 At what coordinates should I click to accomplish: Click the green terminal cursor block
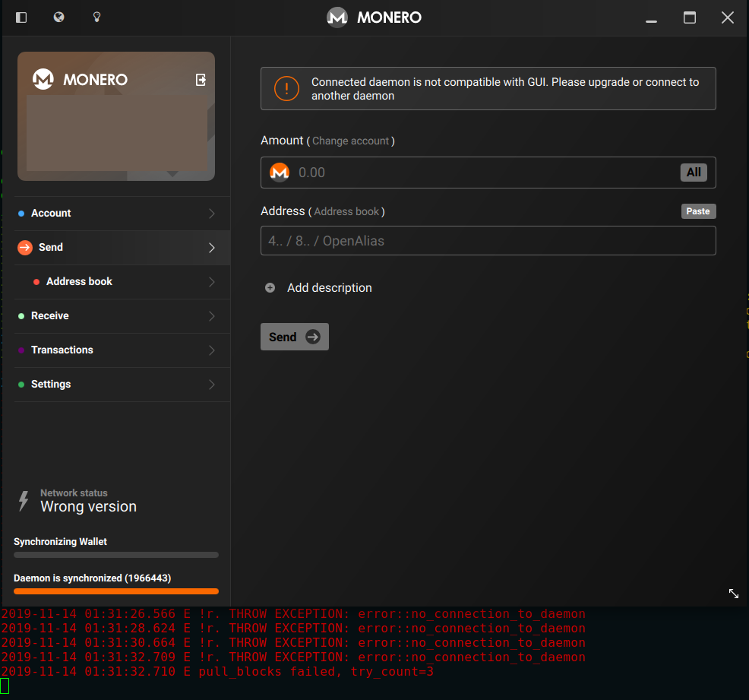pos(5,686)
